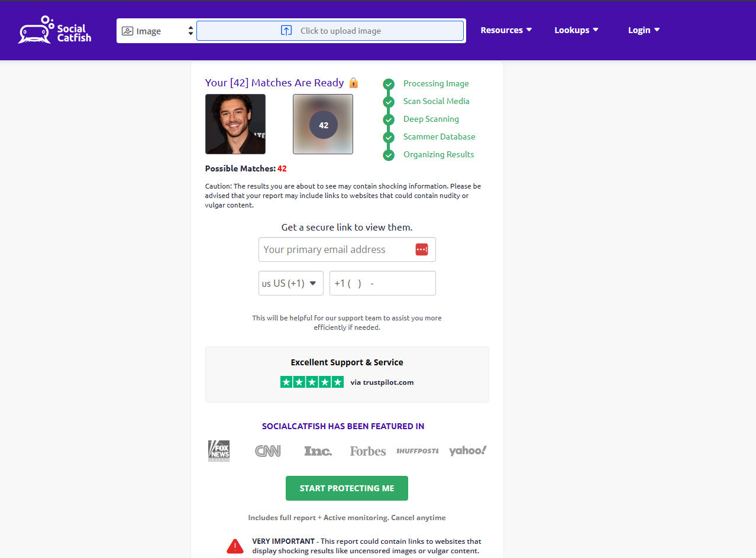Select the uploaded face photo thumbnail
This screenshot has height=558, width=756.
[x=235, y=124]
